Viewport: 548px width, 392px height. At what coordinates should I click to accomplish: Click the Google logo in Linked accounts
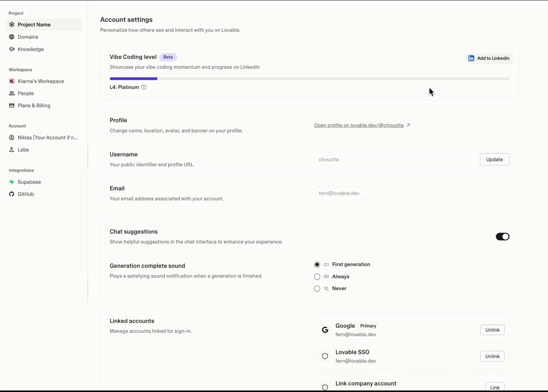click(325, 329)
